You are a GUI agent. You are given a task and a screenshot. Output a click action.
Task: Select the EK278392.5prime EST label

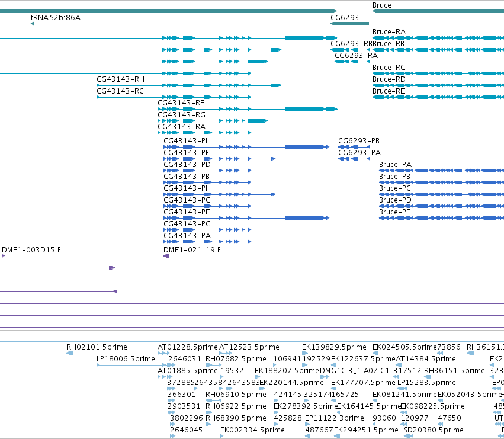tap(305, 406)
